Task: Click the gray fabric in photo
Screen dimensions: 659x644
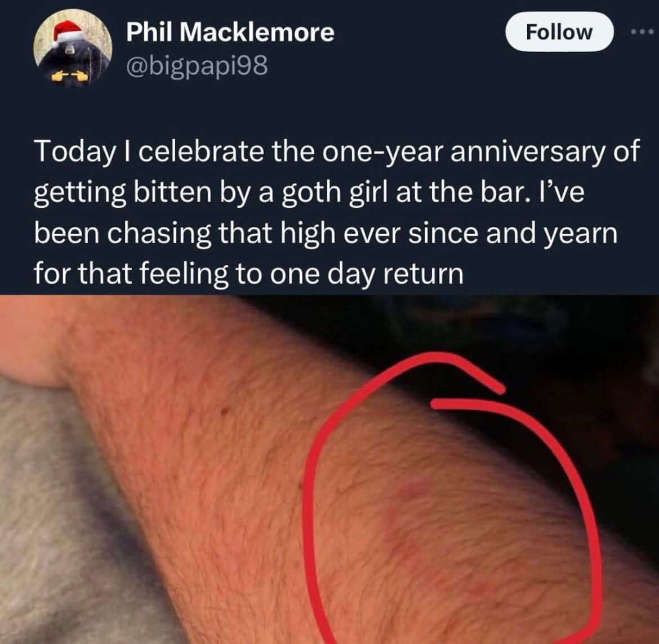Action: point(63,525)
